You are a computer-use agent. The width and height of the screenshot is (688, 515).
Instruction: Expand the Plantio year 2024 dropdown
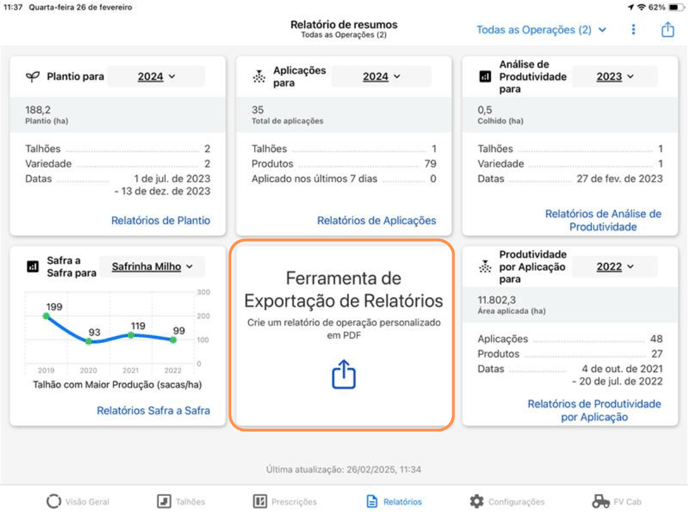click(156, 76)
